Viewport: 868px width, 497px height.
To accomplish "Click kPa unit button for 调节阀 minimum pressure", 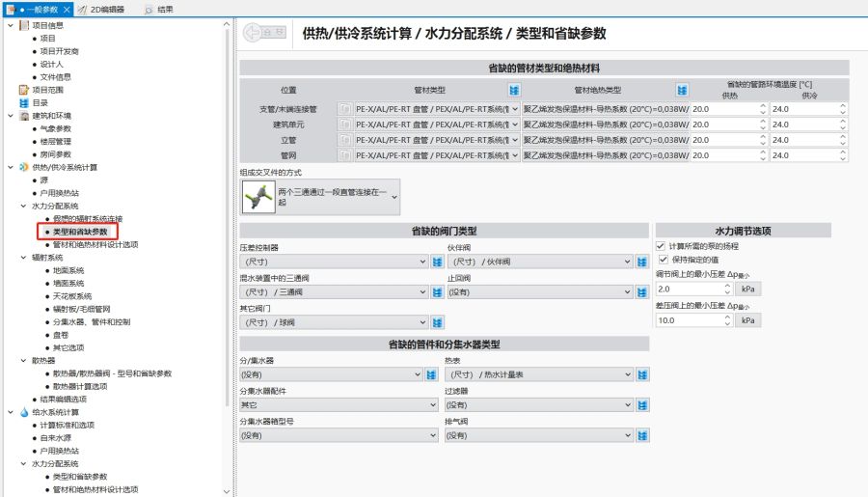I will (x=747, y=289).
